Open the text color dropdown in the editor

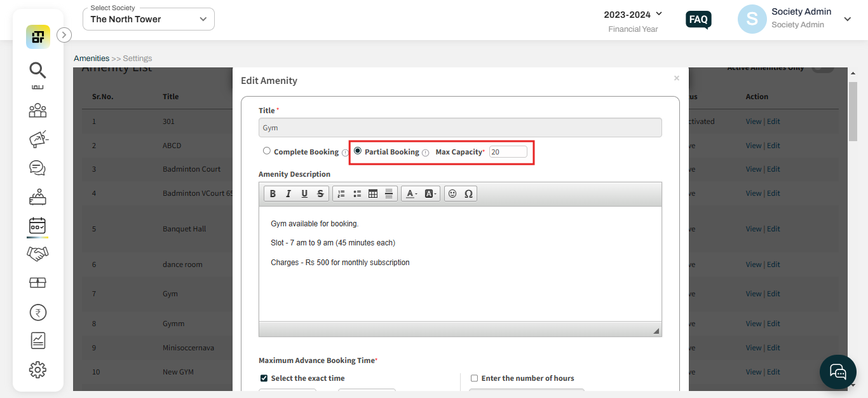click(x=412, y=193)
